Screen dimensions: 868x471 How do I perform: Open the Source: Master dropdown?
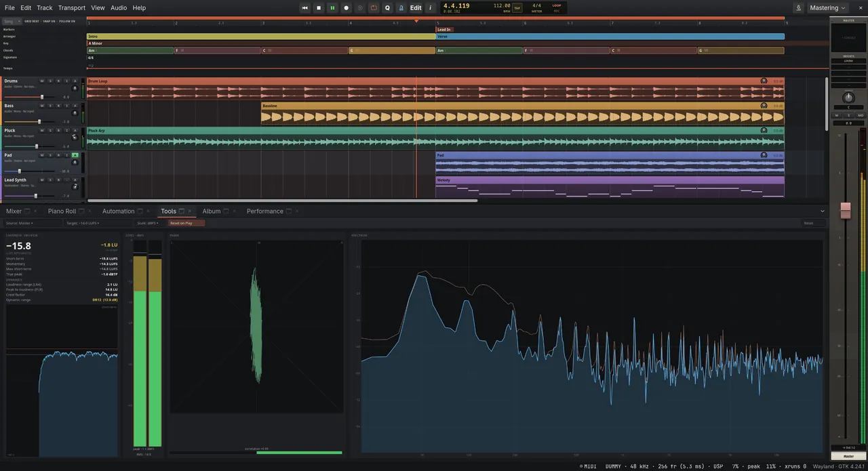click(x=32, y=223)
